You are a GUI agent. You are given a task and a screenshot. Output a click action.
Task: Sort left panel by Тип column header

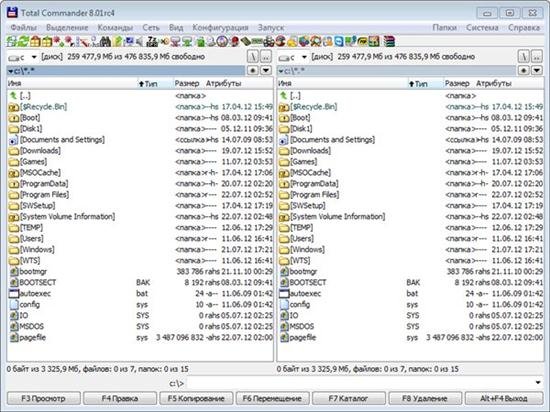pos(154,83)
